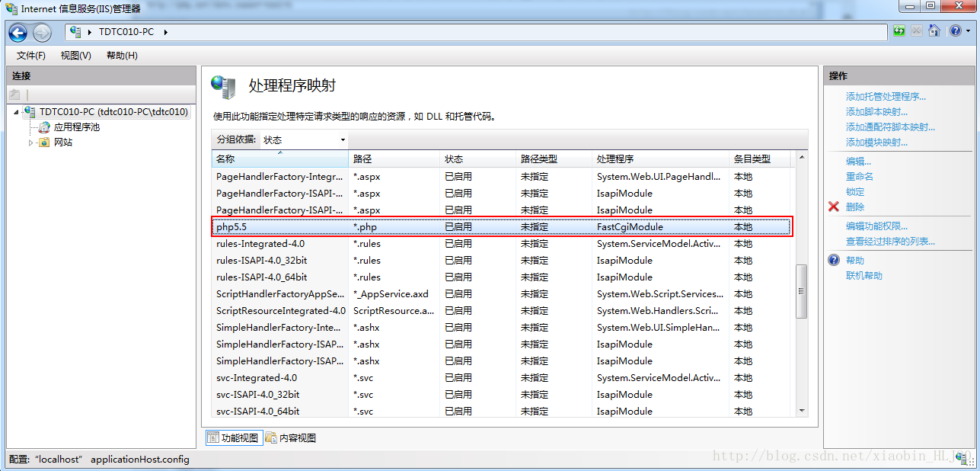Image resolution: width=980 pixels, height=471 pixels.
Task: Open the 分组依据 dropdown showing 状态
Action: point(304,139)
